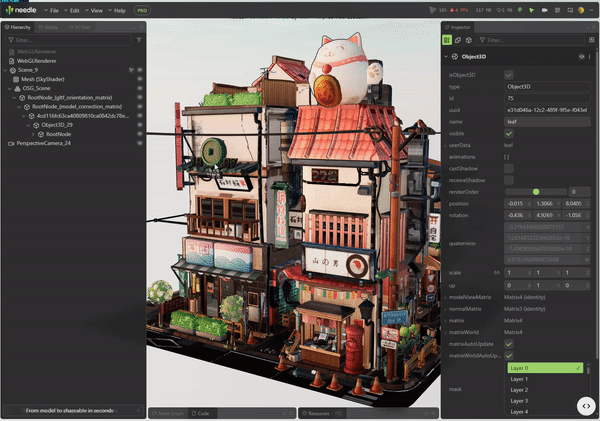The height and width of the screenshot is (421, 600).
Task: Adjust the renderOrder slider
Action: (x=536, y=192)
